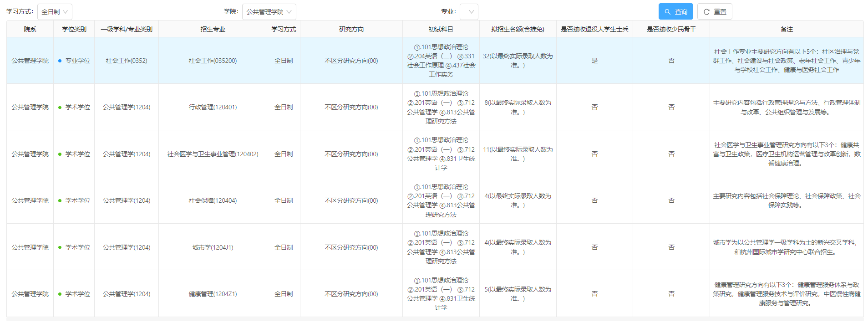Screen dimensions: 868x323
Task: Select the 城市学(1204J1) major cell
Action: click(213, 247)
